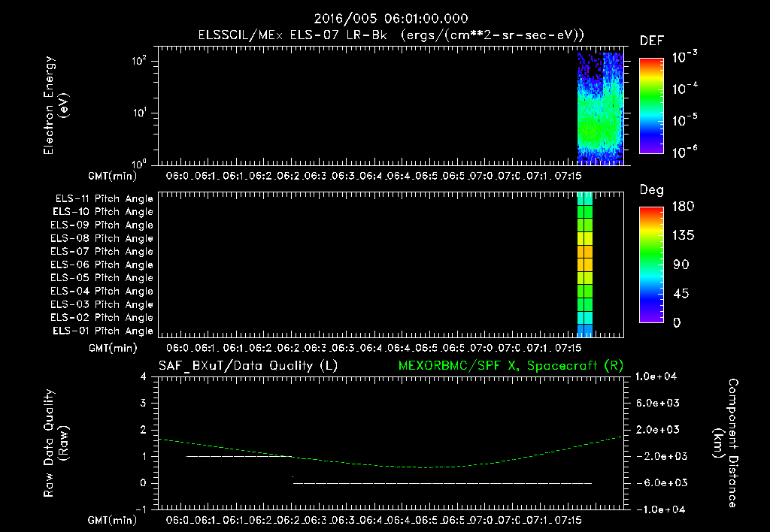The image size is (770, 532).
Task: Click the orange ELS-07 pitch angle cell
Action: click(585, 251)
